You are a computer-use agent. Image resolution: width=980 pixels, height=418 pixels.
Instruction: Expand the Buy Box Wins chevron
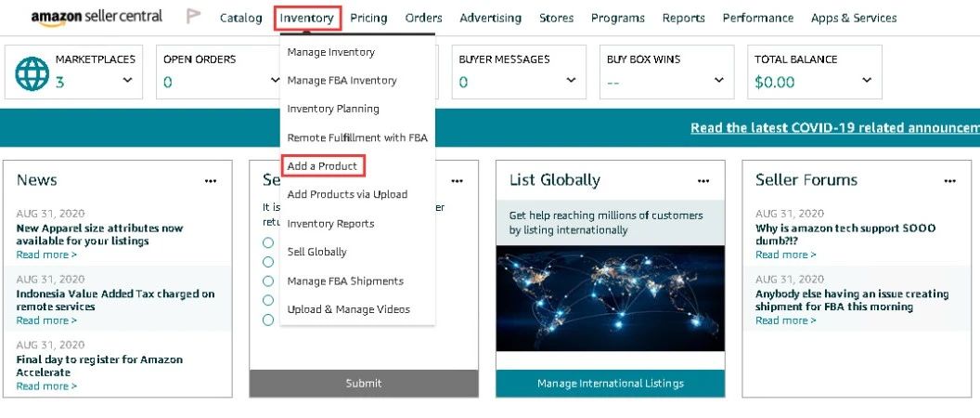click(x=718, y=81)
